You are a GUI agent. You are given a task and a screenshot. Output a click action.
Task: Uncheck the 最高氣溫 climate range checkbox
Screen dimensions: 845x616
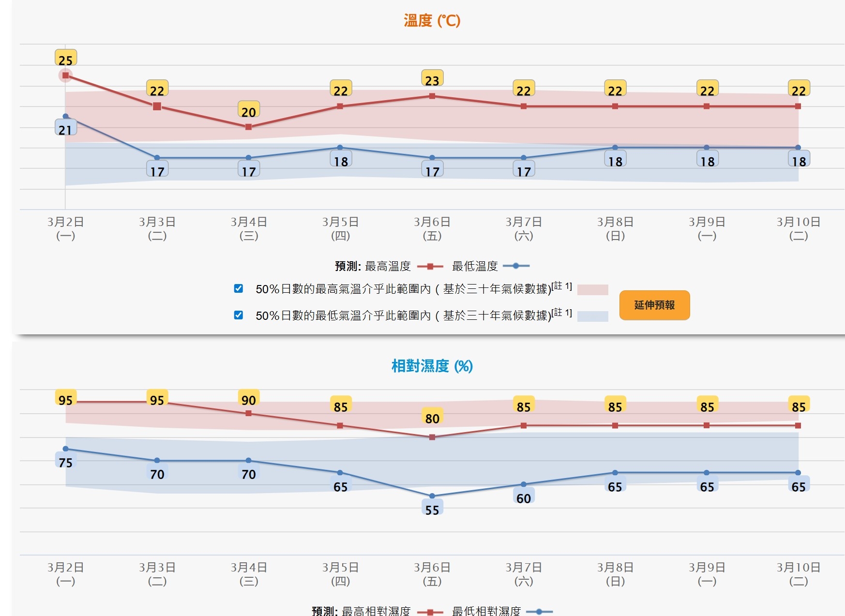click(x=239, y=288)
